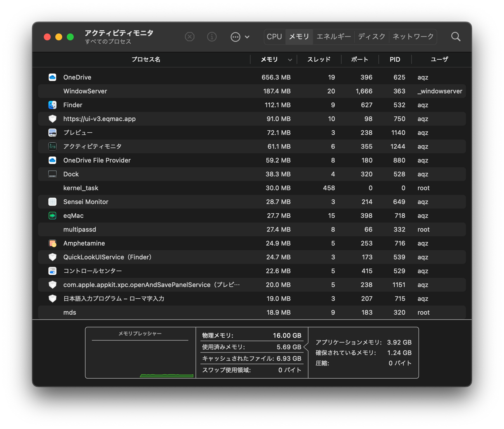Click the Dock process icon
Screen dimensions: 504x429
[52, 174]
